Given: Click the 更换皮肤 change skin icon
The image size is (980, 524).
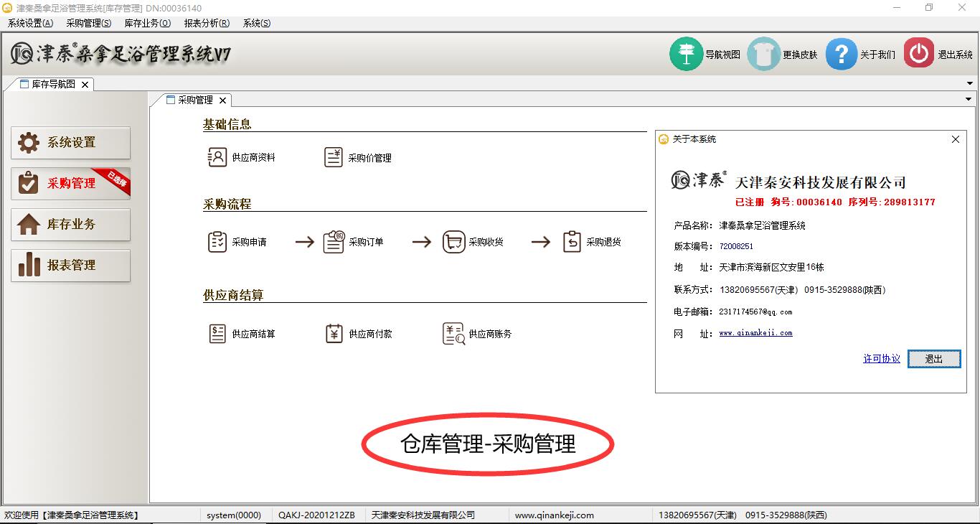Looking at the screenshot, I should click(763, 55).
